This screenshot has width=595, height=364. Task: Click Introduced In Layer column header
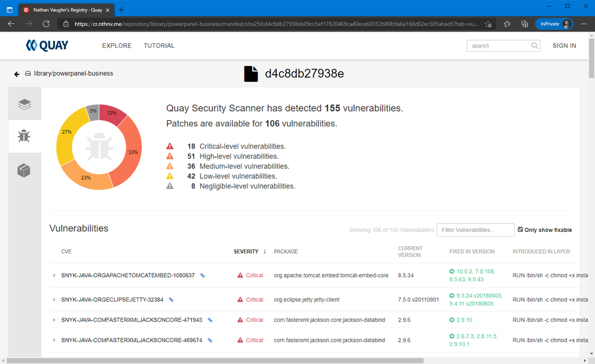click(541, 252)
